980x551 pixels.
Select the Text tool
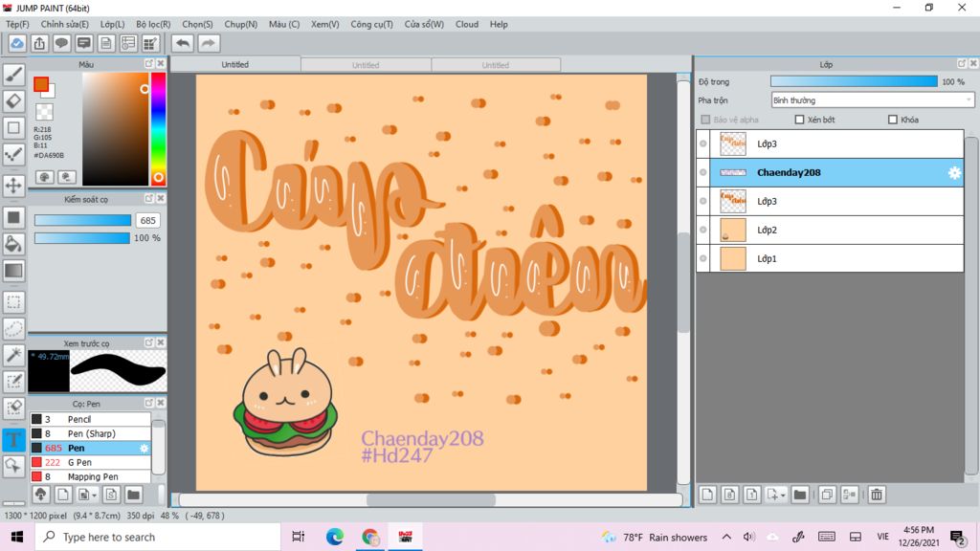[x=13, y=439]
